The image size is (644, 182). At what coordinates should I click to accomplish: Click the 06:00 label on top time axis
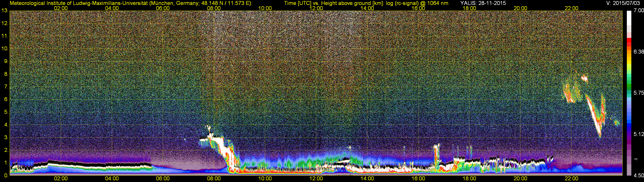(163, 8)
